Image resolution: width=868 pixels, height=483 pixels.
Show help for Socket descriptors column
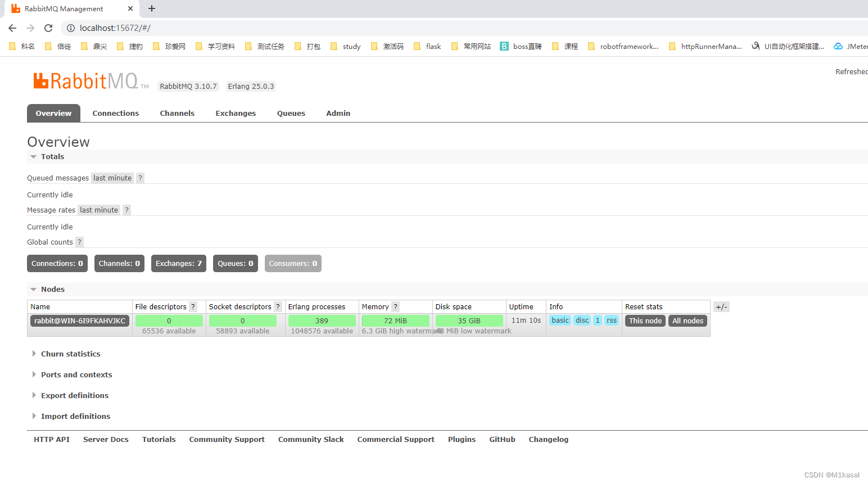click(x=278, y=306)
